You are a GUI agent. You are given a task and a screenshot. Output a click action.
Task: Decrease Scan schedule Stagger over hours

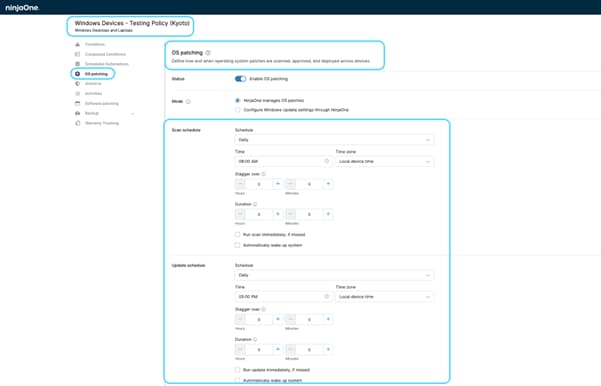(x=240, y=184)
